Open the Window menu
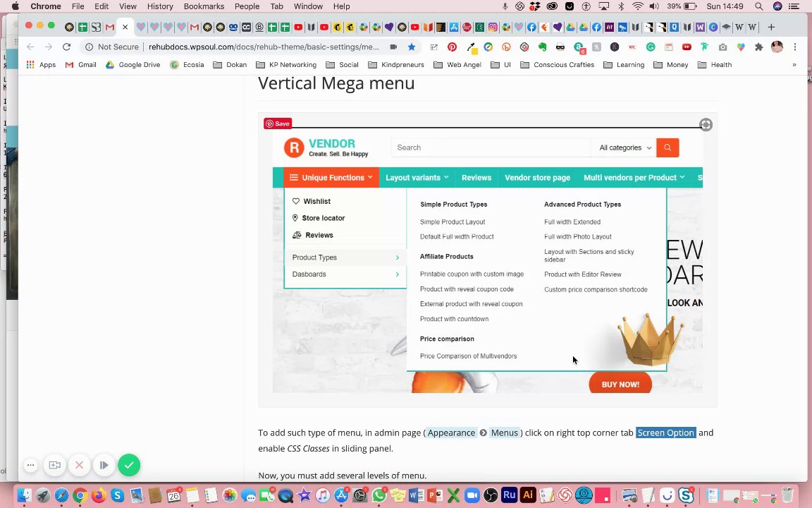Viewport: 812px width, 508px height. [x=308, y=6]
